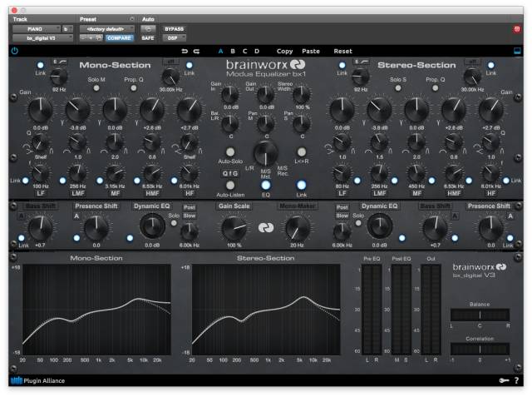
Task: Toggle Mono-Section Prop. Q
Action: tap(134, 88)
